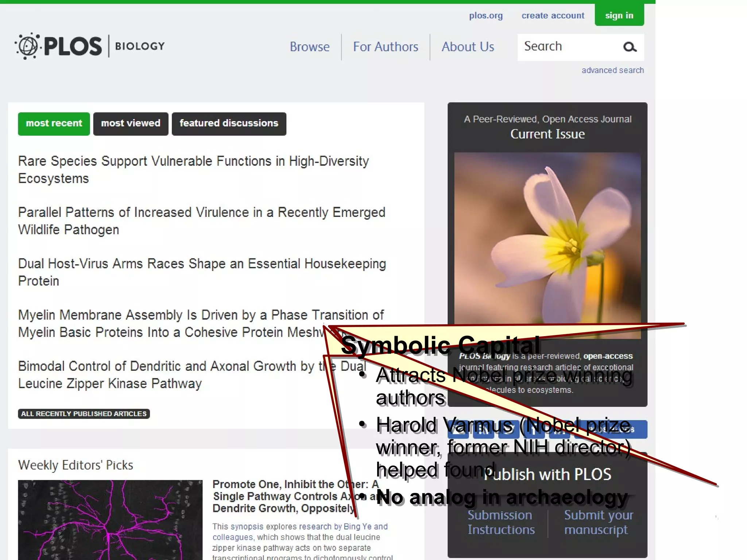Click the sign in button
747x560 pixels.
[x=619, y=15]
